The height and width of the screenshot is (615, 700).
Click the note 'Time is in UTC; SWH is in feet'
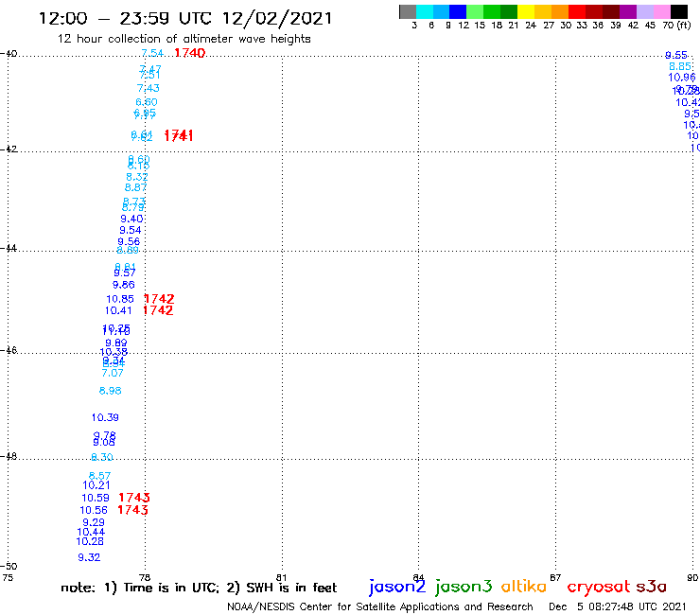199,588
